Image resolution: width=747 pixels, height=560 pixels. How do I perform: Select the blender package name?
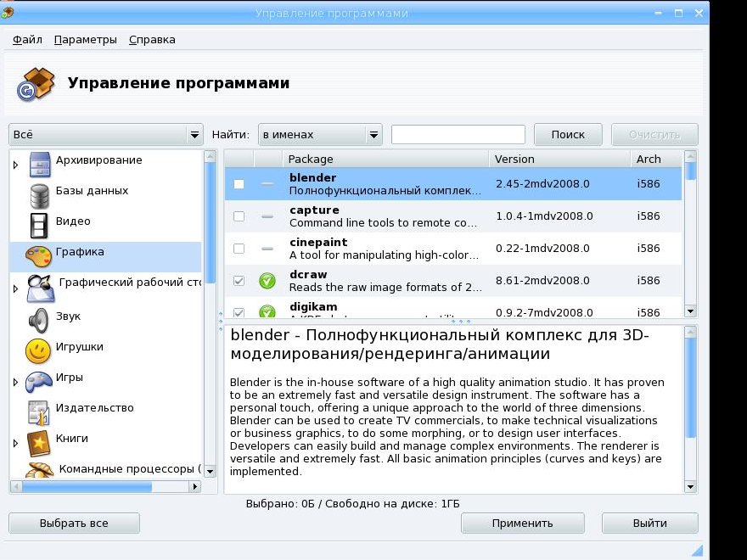coord(312,177)
